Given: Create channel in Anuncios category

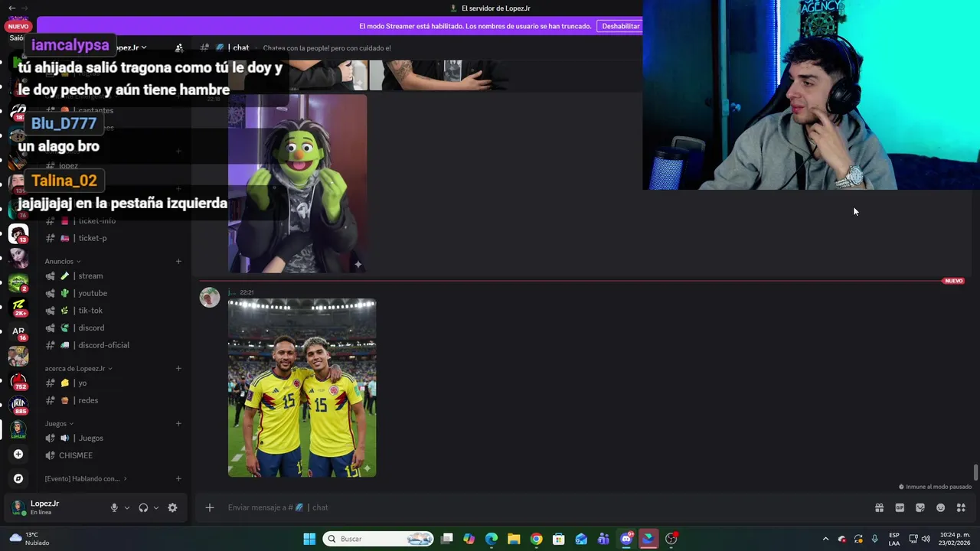Looking at the screenshot, I should [x=178, y=262].
